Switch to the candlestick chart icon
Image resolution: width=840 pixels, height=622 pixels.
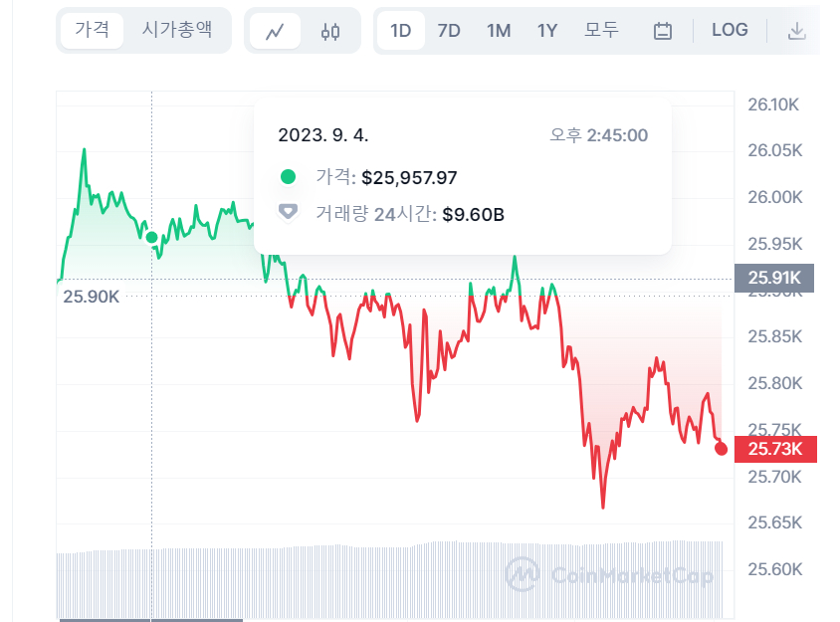tap(328, 30)
